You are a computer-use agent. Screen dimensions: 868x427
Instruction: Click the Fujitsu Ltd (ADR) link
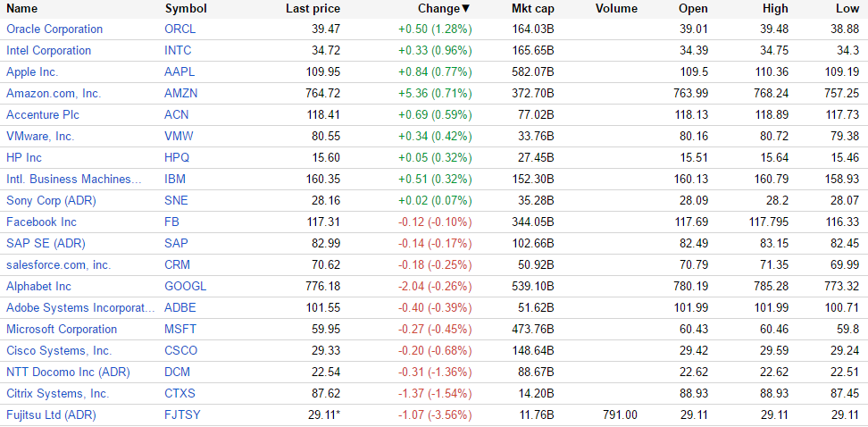51,415
